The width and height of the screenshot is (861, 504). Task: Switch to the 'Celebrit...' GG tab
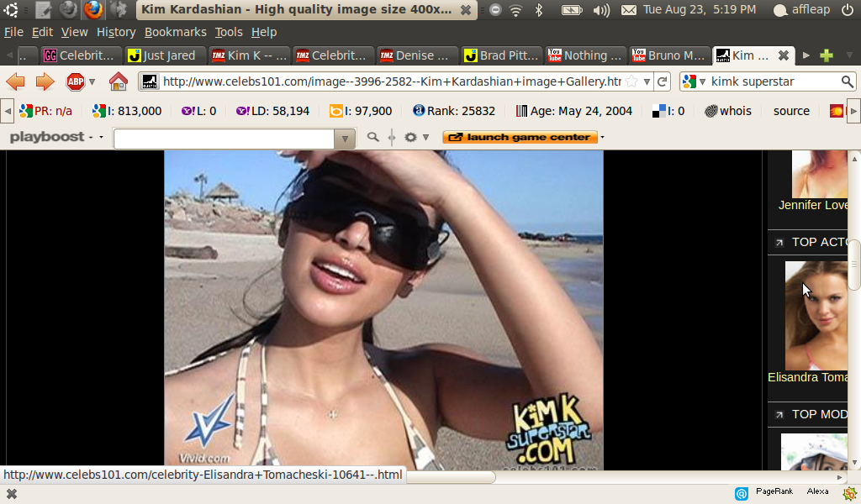pyautogui.click(x=80, y=55)
